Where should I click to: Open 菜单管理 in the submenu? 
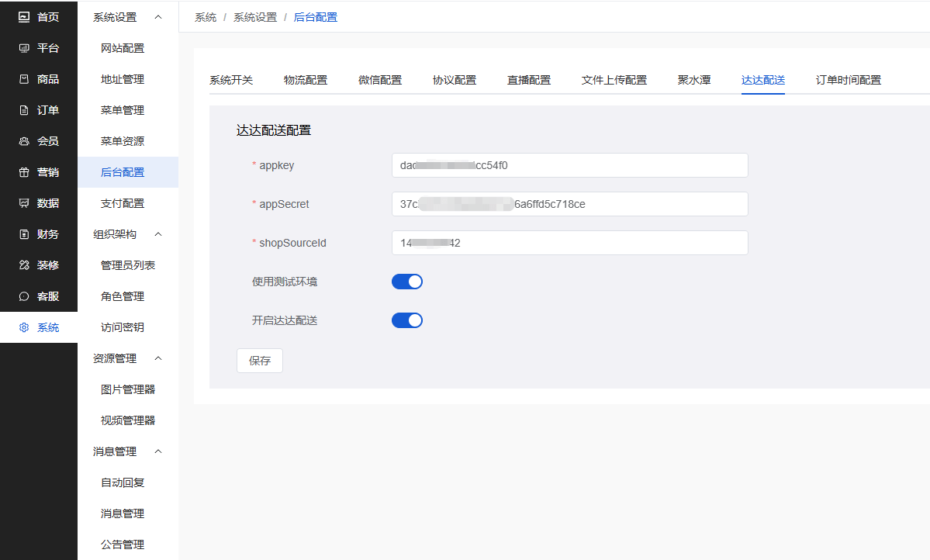point(128,110)
